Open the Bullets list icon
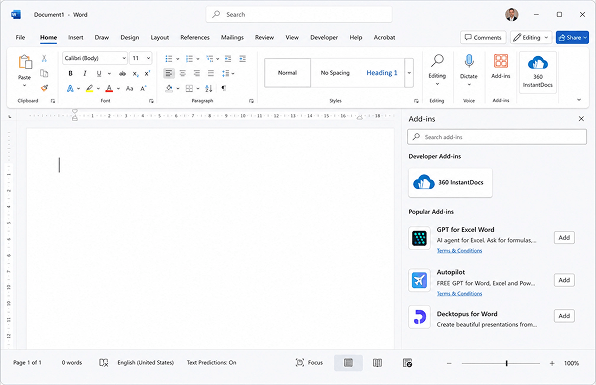 pyautogui.click(x=169, y=59)
